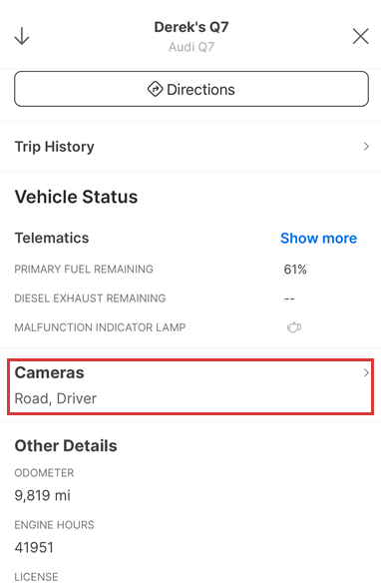
Task: Select the Vehicle Status heading
Action: click(76, 197)
